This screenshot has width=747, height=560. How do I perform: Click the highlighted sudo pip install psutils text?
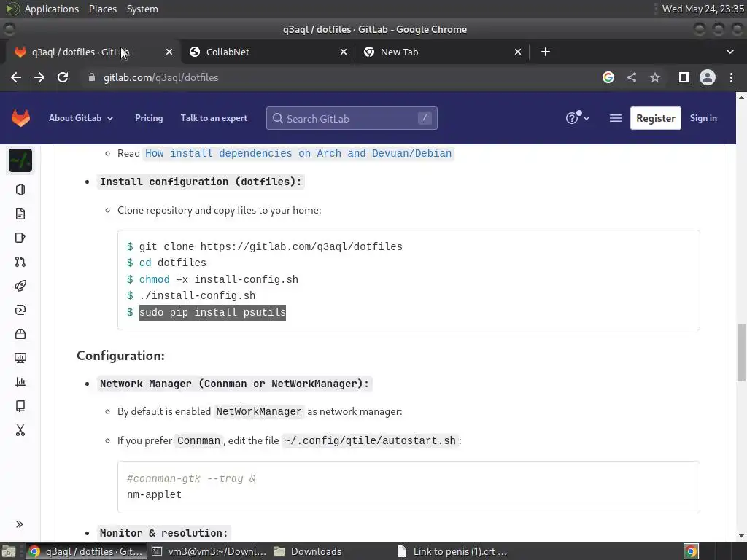click(x=212, y=312)
